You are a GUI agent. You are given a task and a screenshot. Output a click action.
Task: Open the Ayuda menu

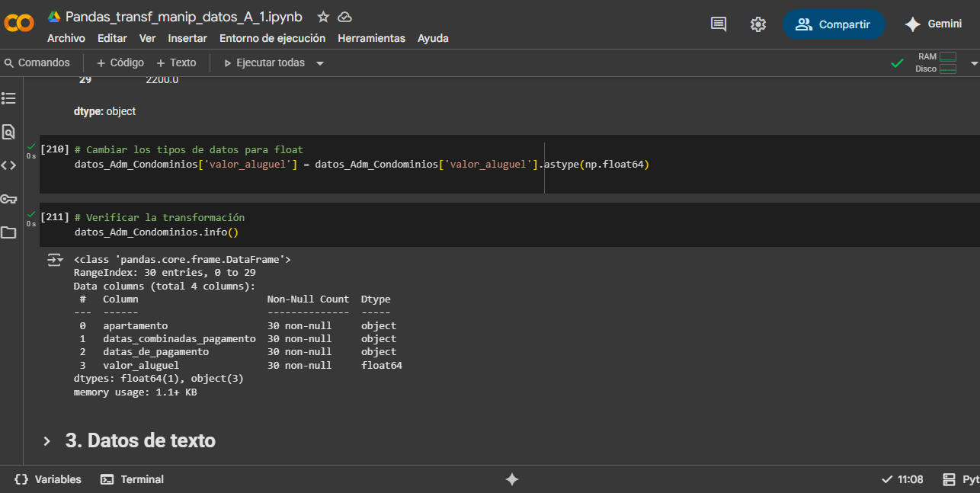click(433, 38)
